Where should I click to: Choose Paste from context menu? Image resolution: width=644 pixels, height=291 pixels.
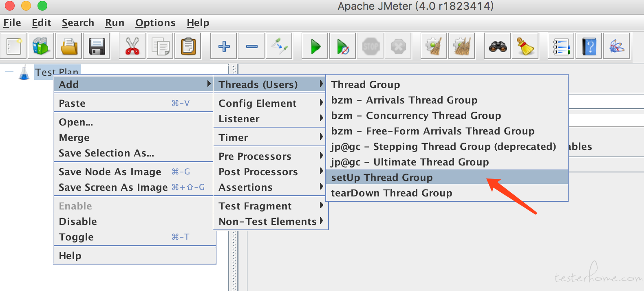pyautogui.click(x=133, y=103)
